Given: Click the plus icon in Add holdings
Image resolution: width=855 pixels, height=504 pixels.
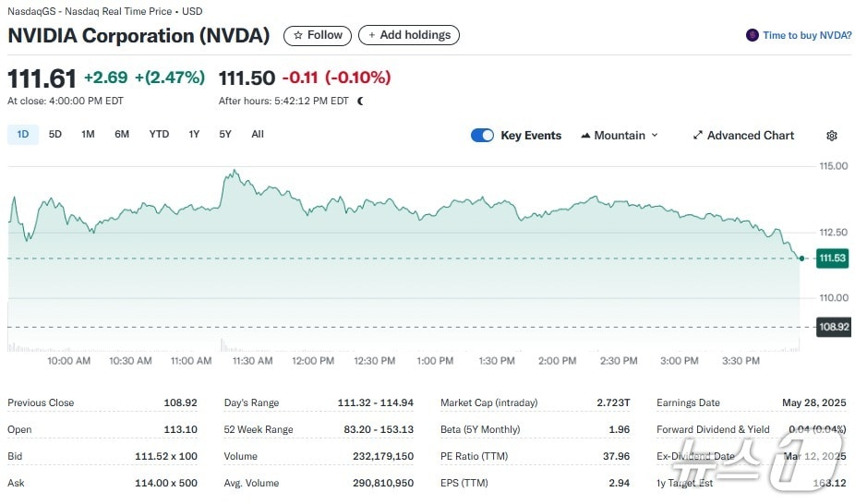Looking at the screenshot, I should (x=372, y=35).
